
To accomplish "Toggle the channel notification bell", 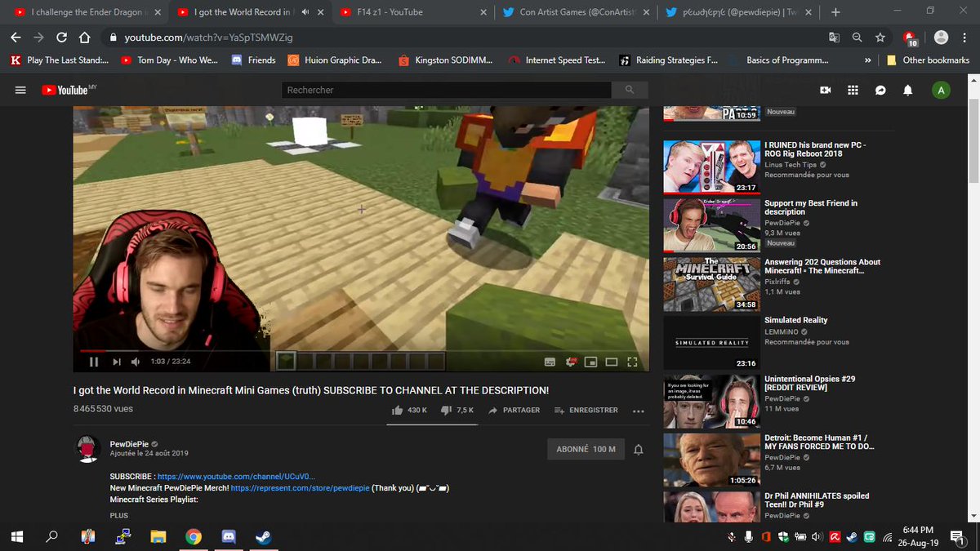I will [x=639, y=450].
